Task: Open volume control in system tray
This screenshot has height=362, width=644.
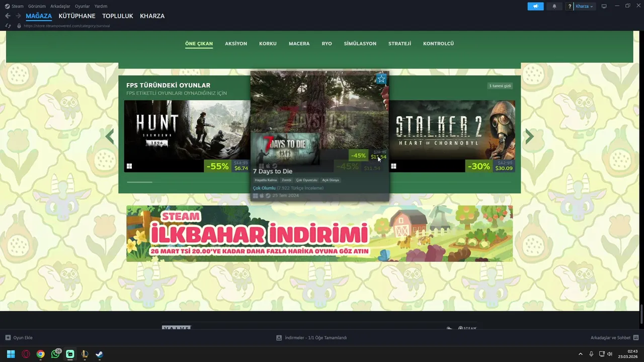Action: point(610,354)
